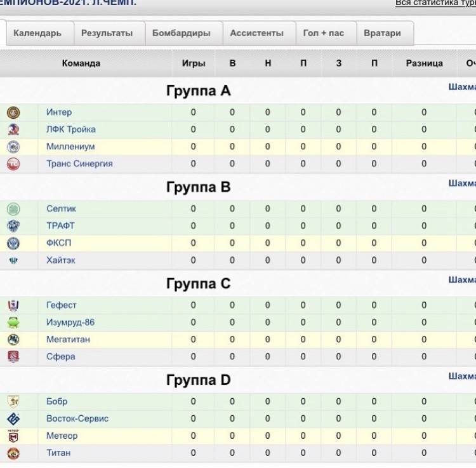Click the Разница column header
Image resolution: width=476 pixels, height=468 pixels.
click(425, 64)
